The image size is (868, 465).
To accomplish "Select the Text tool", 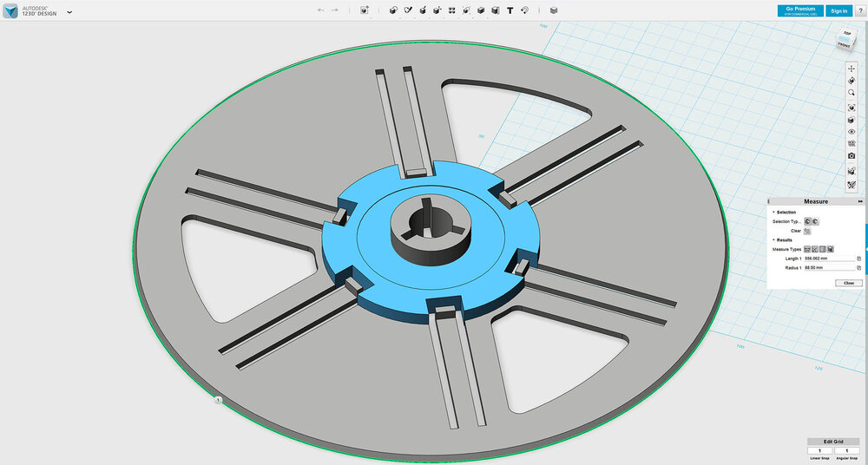I will coord(510,10).
